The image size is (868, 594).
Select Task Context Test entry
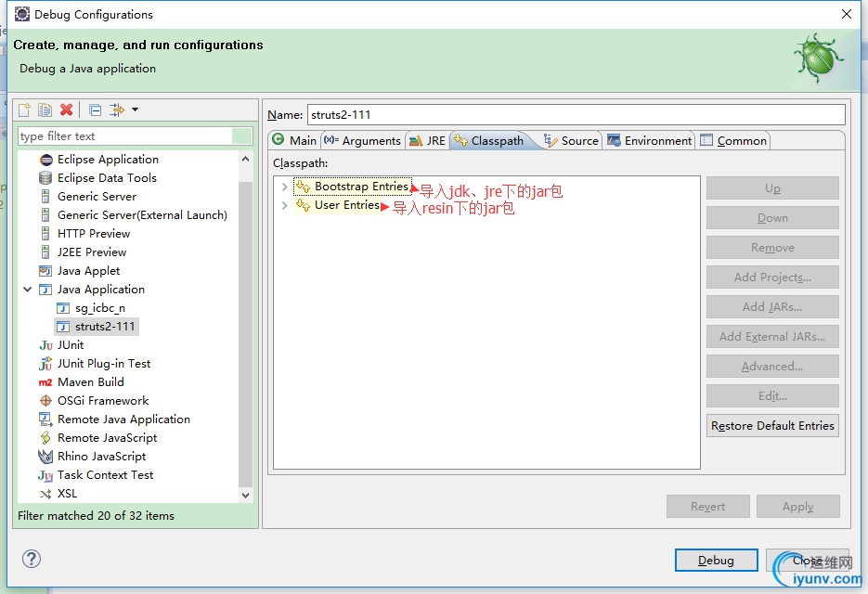click(105, 475)
